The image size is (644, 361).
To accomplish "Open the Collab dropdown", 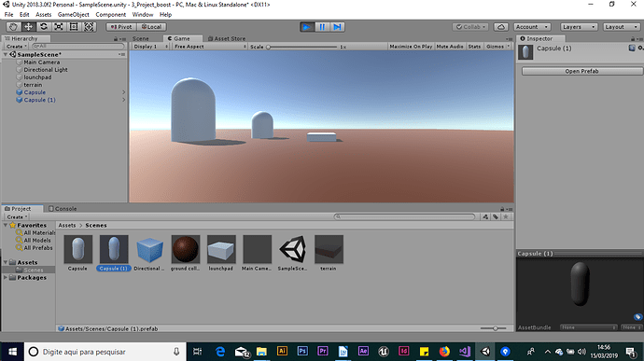I will [x=470, y=27].
